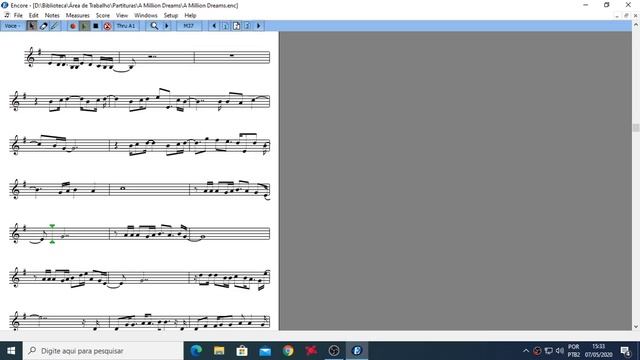Viewport: 640px width, 360px height.
Task: Click the restore-down button of the inner document window
Action: (x=626, y=15)
